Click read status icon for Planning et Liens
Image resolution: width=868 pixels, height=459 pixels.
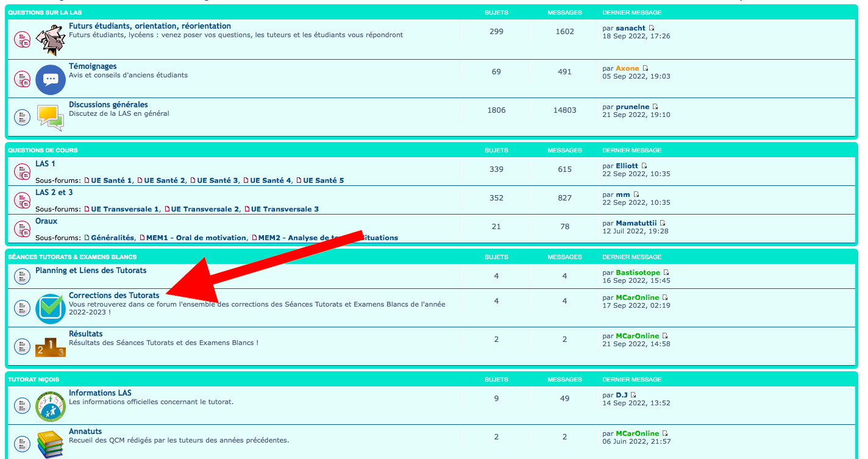coord(22,276)
